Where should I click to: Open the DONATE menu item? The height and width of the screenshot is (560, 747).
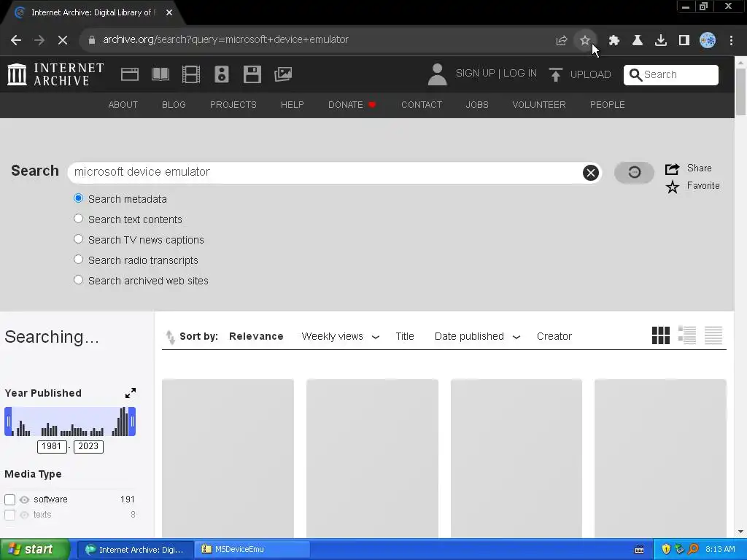tap(352, 105)
